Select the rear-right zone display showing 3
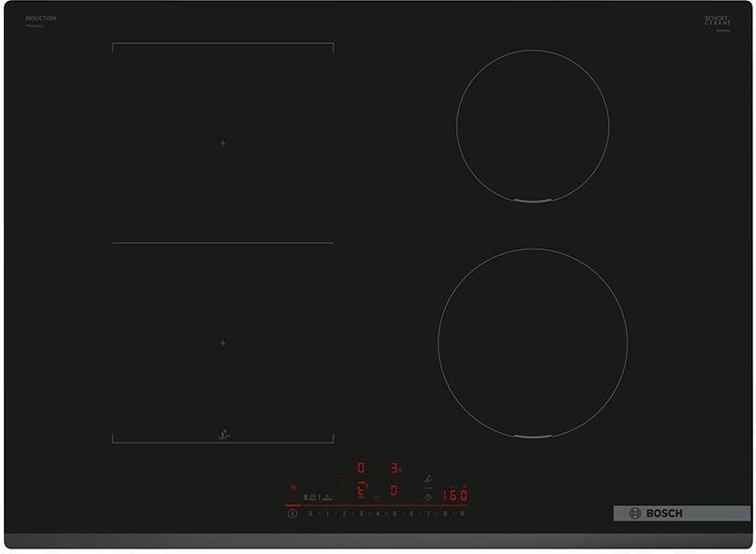This screenshot has height=554, width=756. 395,467
